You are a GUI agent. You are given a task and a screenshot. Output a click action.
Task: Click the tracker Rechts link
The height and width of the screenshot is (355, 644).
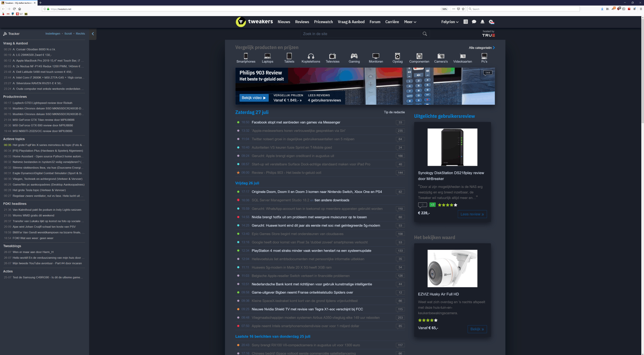[x=80, y=34]
